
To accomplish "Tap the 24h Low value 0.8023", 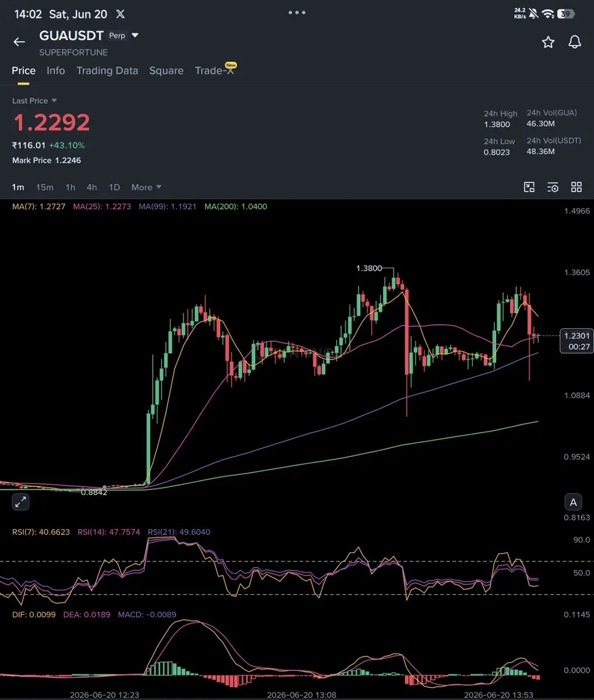I will point(497,152).
